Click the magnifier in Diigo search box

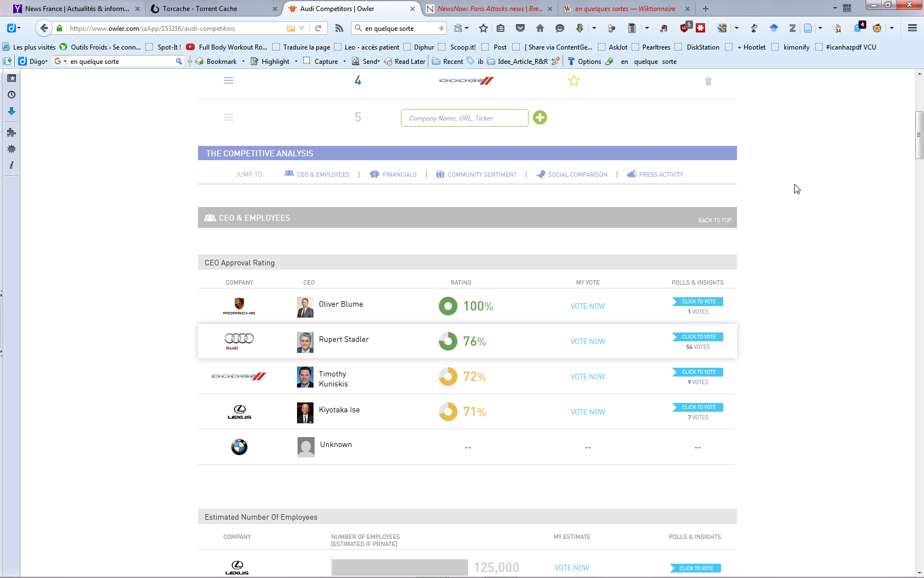(179, 62)
